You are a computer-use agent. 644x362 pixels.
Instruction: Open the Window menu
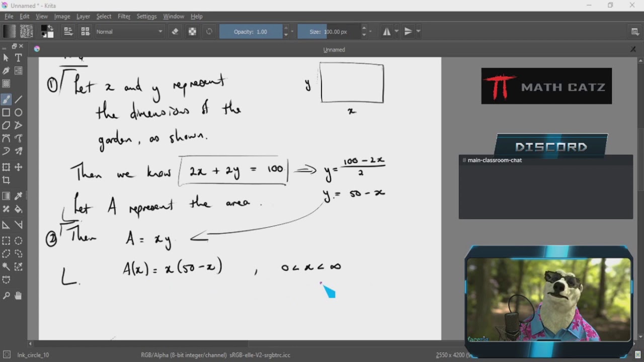pos(174,16)
